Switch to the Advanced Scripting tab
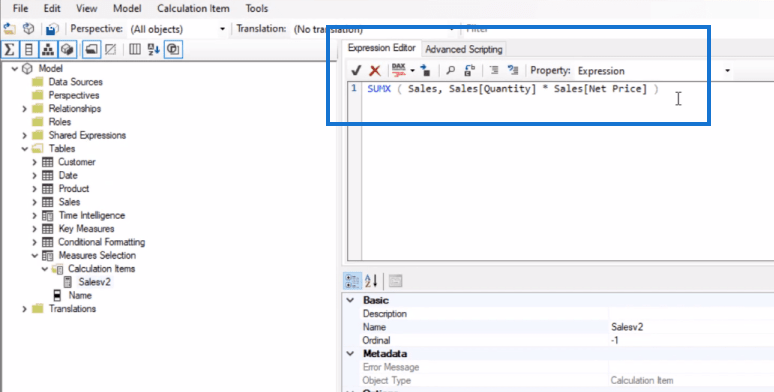 tap(464, 49)
